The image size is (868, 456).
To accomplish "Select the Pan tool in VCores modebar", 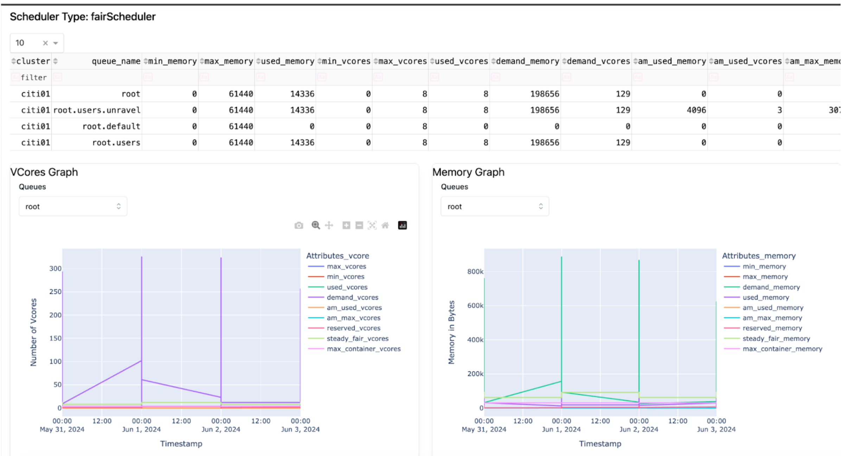I will pyautogui.click(x=329, y=225).
